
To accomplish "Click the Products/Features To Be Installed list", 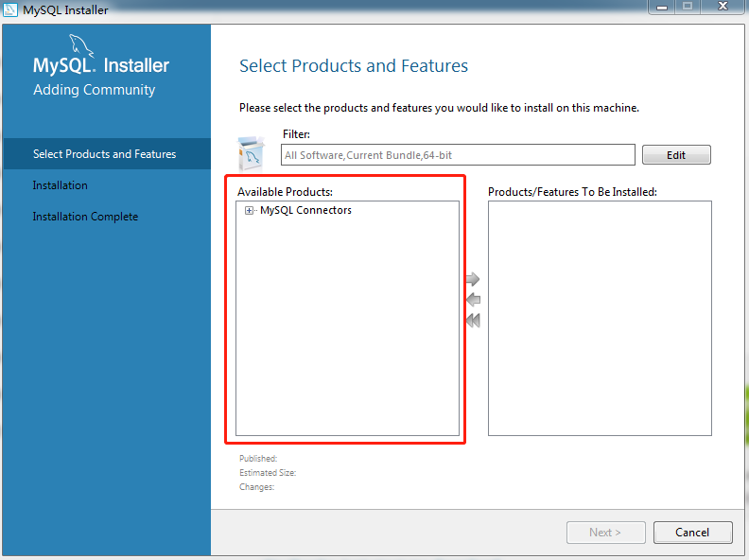I will 600,318.
